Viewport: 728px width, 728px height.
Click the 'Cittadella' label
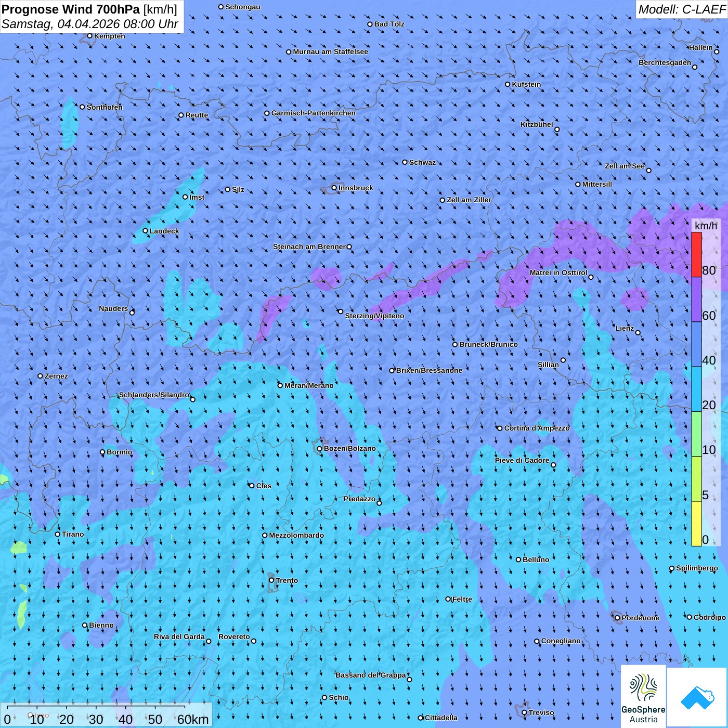441,718
